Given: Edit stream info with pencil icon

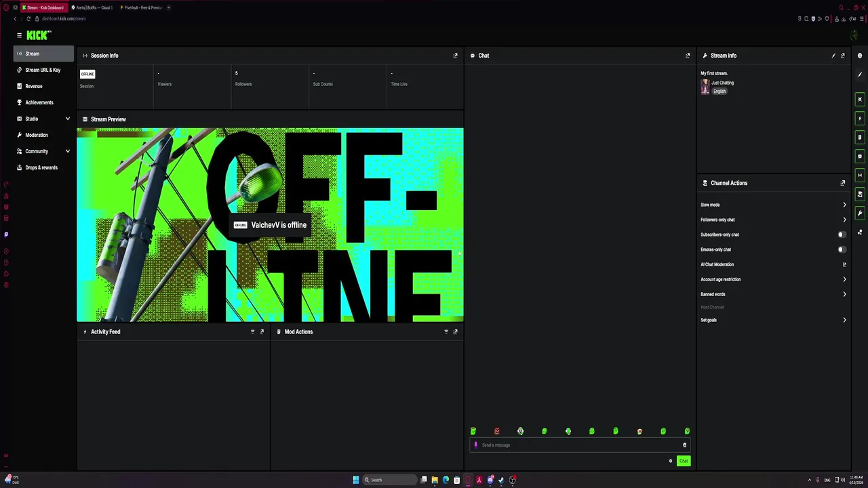Looking at the screenshot, I should click(833, 56).
